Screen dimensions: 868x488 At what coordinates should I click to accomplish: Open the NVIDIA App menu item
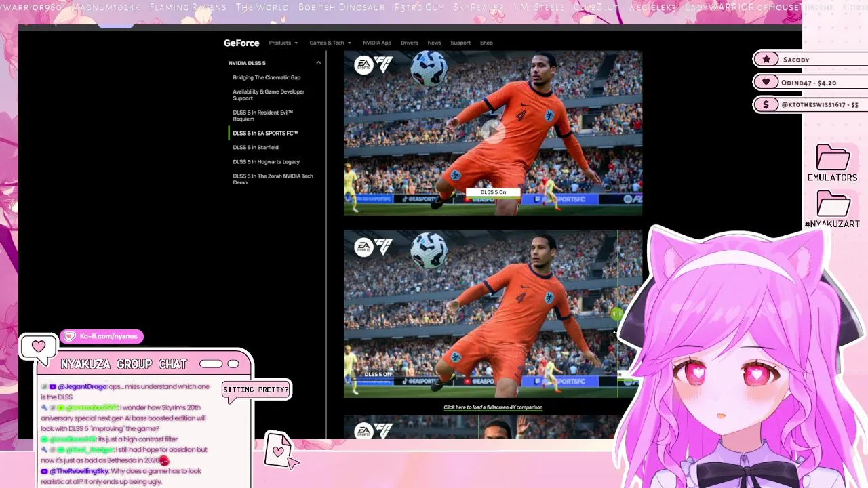(377, 43)
